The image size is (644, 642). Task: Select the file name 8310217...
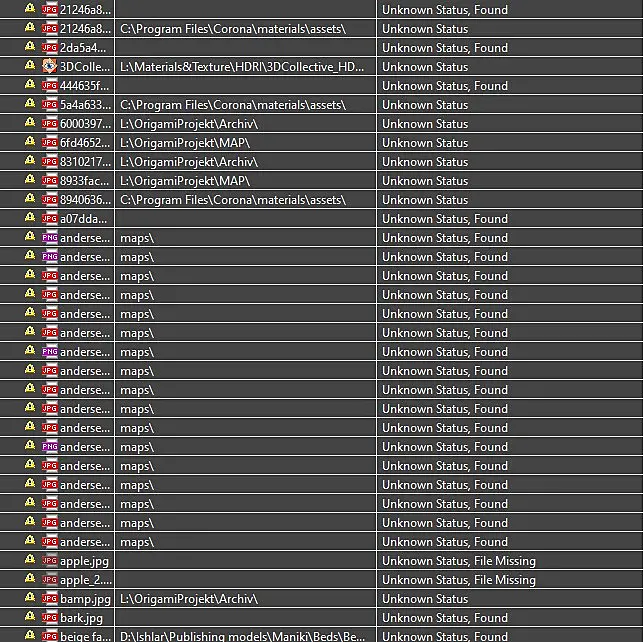click(85, 162)
